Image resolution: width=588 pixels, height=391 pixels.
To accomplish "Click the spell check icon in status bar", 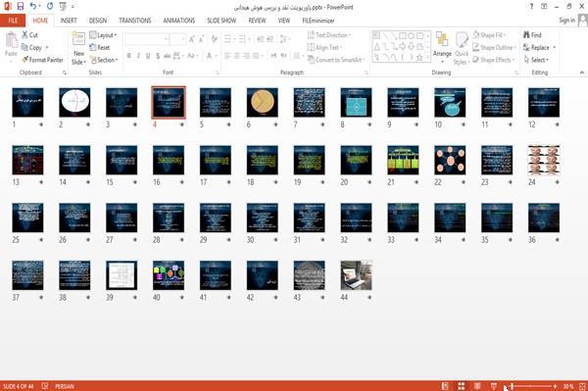I will pyautogui.click(x=45, y=386).
